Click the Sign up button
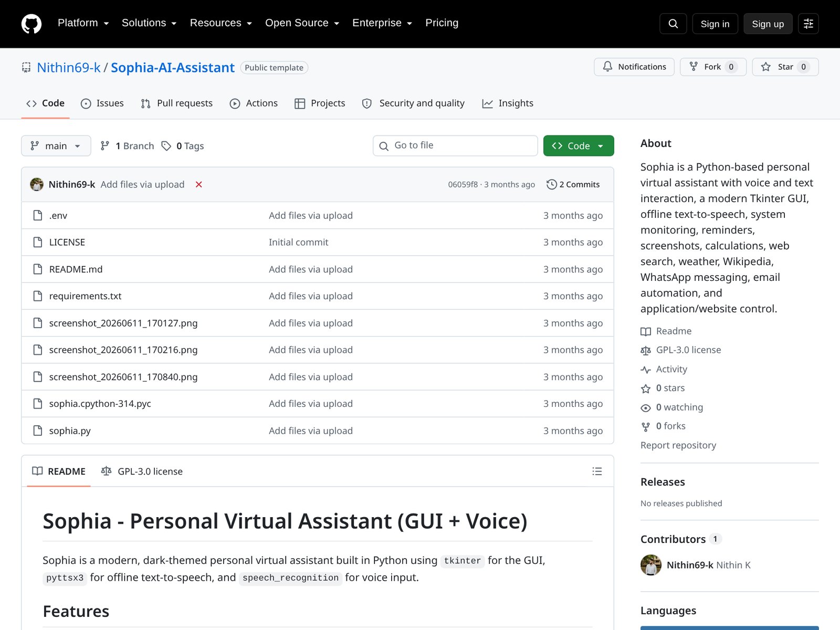This screenshot has width=840, height=630. 768,24
